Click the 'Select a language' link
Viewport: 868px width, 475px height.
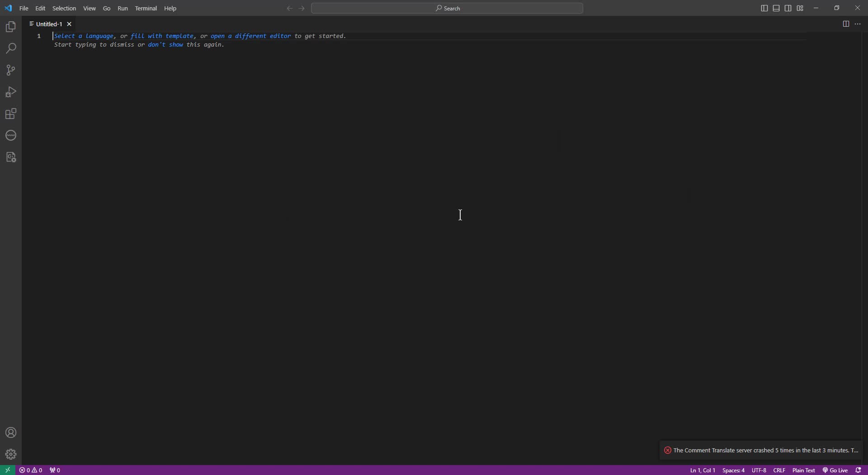[x=84, y=36]
